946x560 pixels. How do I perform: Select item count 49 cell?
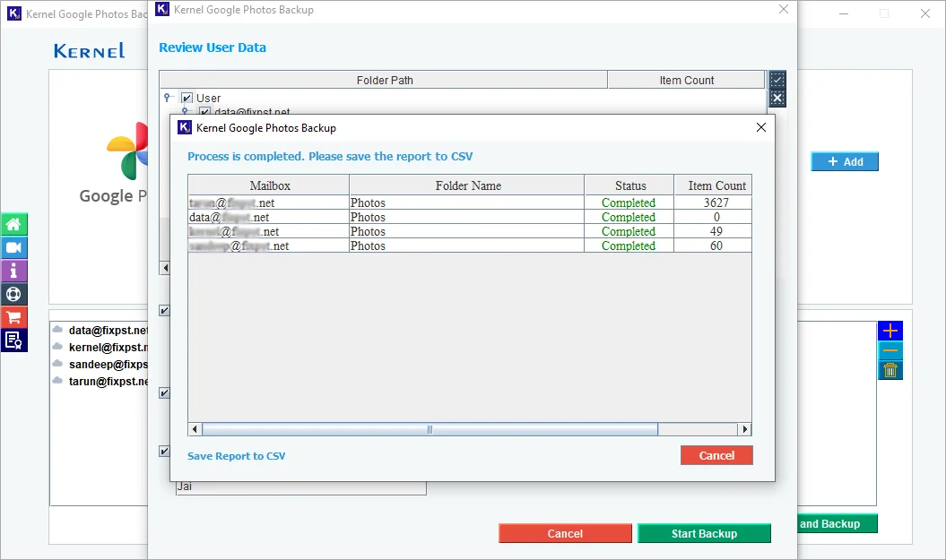(x=713, y=231)
